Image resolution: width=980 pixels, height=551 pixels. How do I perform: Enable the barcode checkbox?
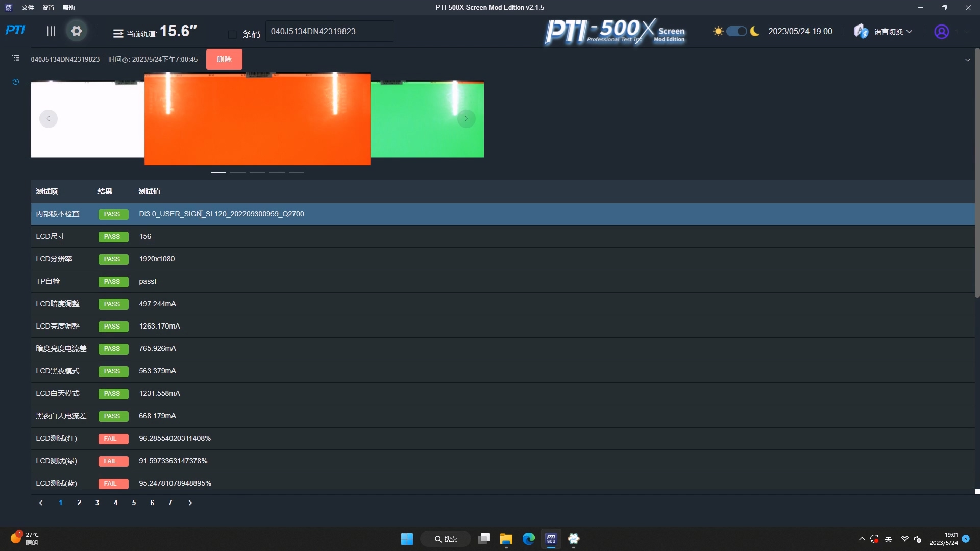232,34
